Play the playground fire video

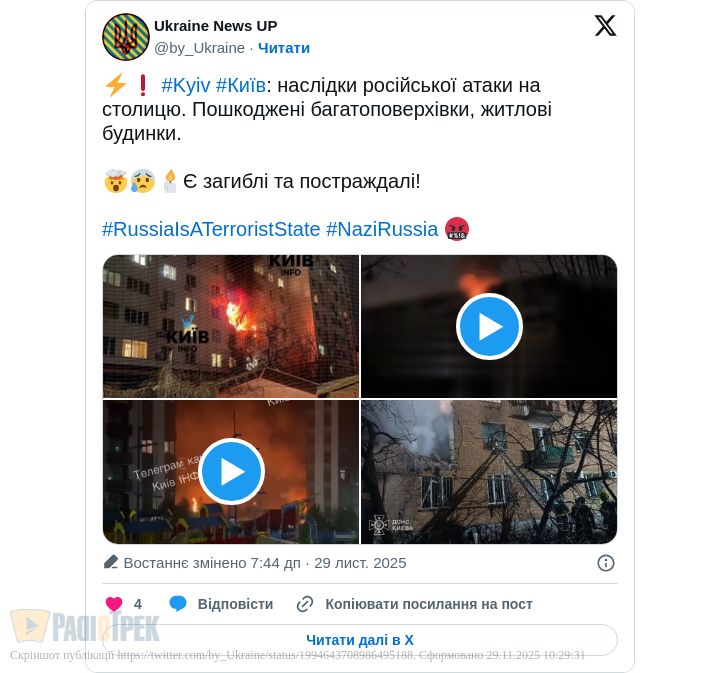pos(231,471)
